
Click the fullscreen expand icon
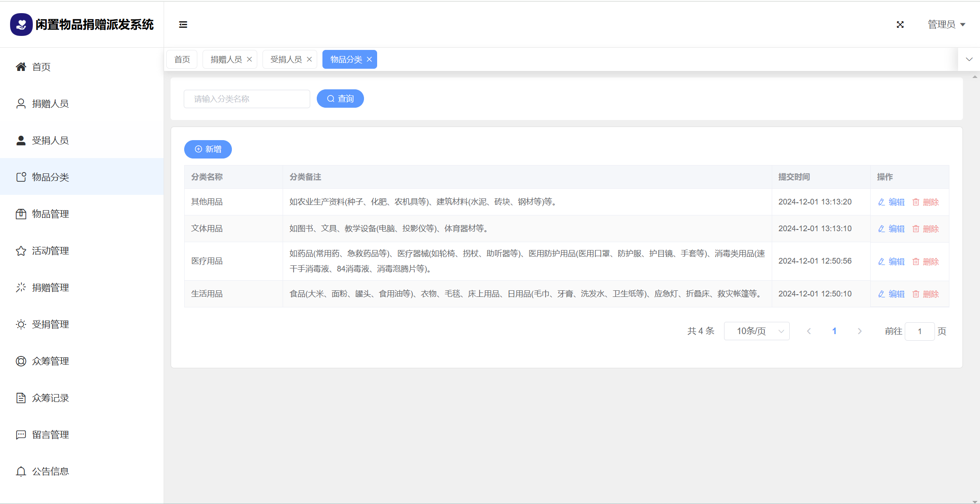900,25
